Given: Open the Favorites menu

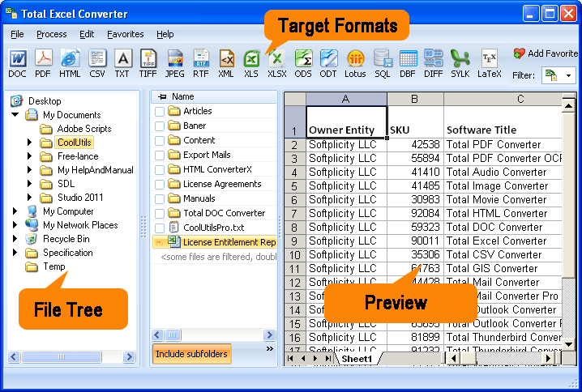Looking at the screenshot, I should point(126,34).
